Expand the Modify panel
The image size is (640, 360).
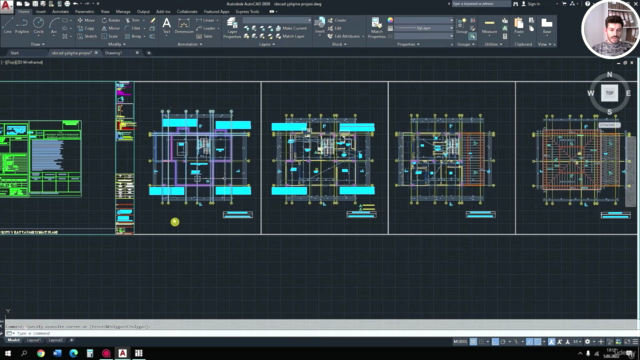coord(116,44)
